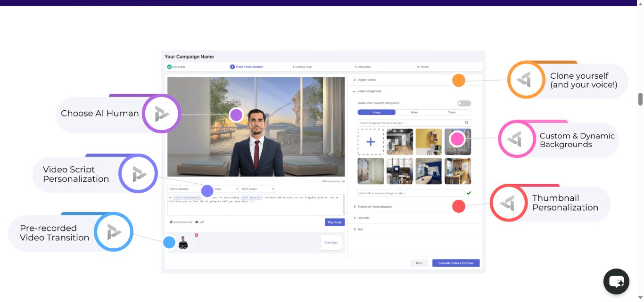Open the 100% Speed dropdown
The image size is (644, 302).
click(x=257, y=189)
